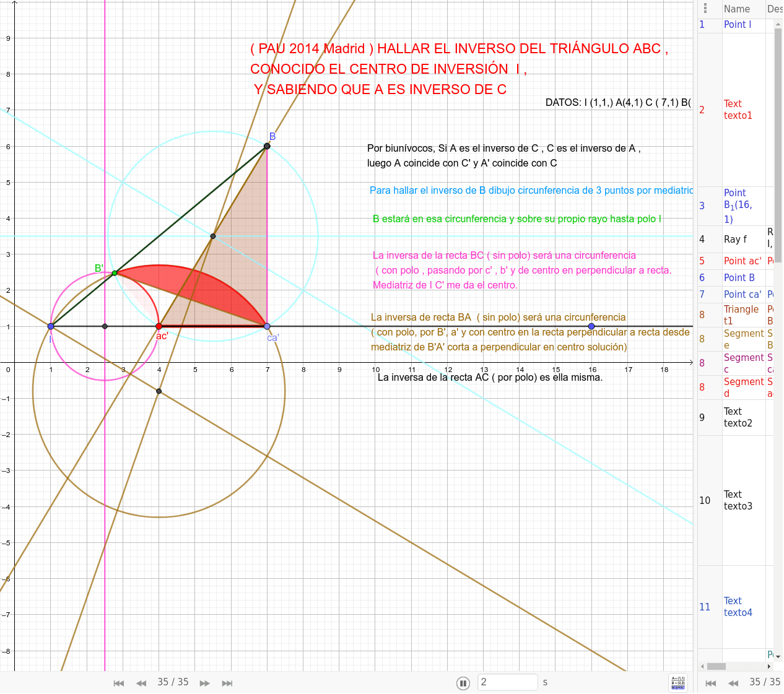Click the Name column header
The width and height of the screenshot is (784, 694).
[737, 9]
